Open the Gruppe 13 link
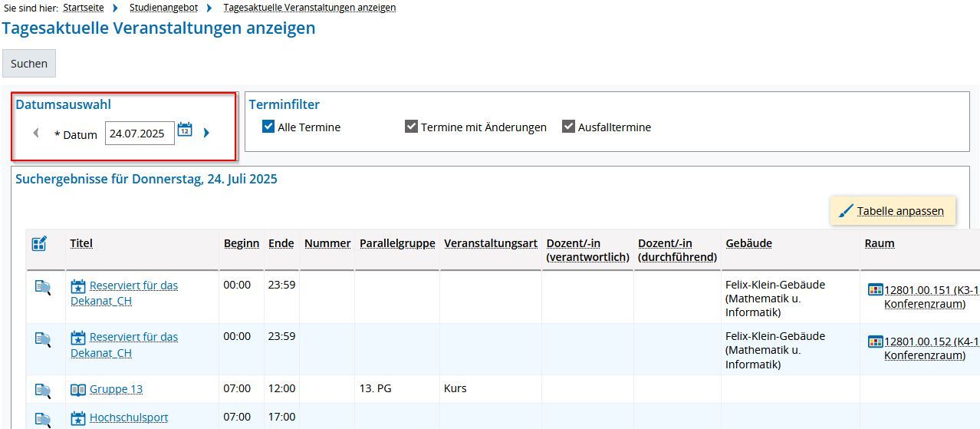 pyautogui.click(x=116, y=389)
